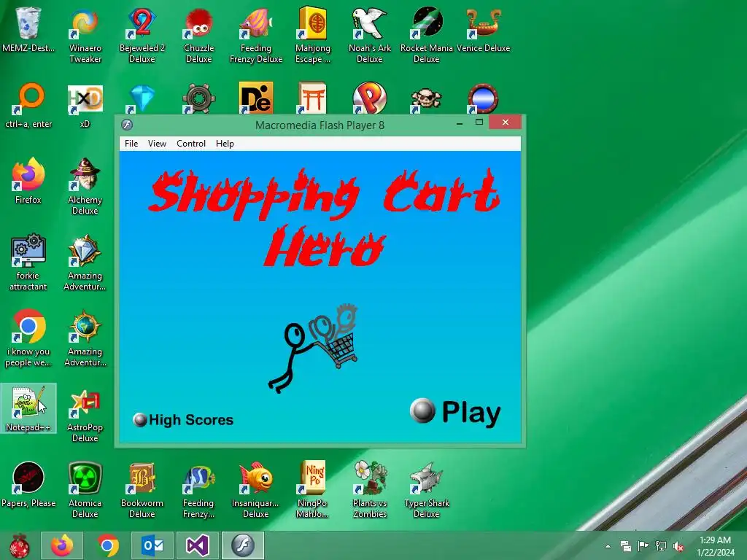
Task: Select the round 'P' ball desktop shortcut
Action: coord(370,98)
